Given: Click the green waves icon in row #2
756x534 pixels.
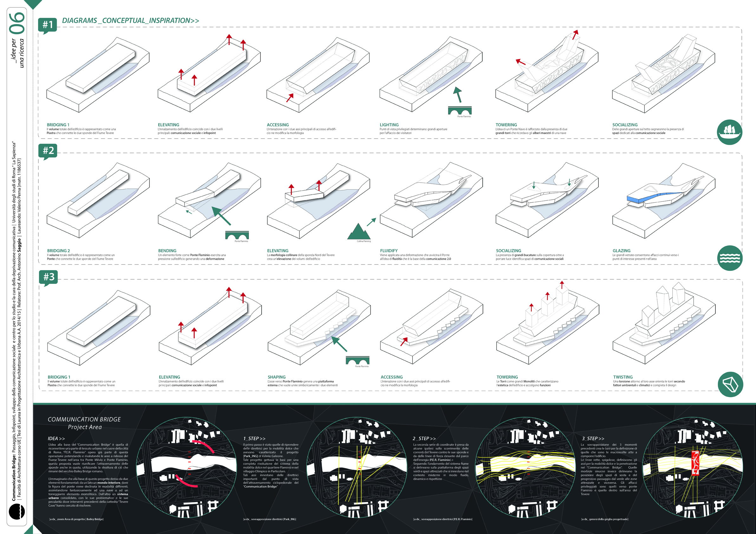Looking at the screenshot, I should point(730,258).
